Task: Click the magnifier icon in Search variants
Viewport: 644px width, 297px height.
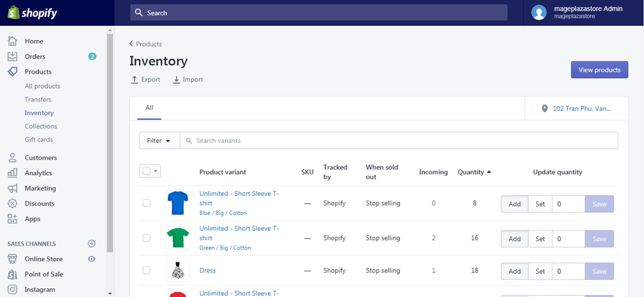Action: click(x=189, y=141)
